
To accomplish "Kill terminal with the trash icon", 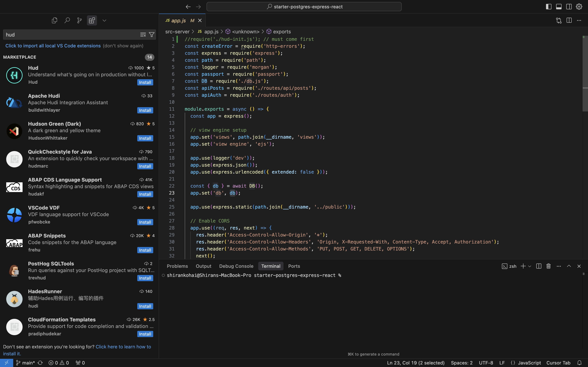I will 548,266.
